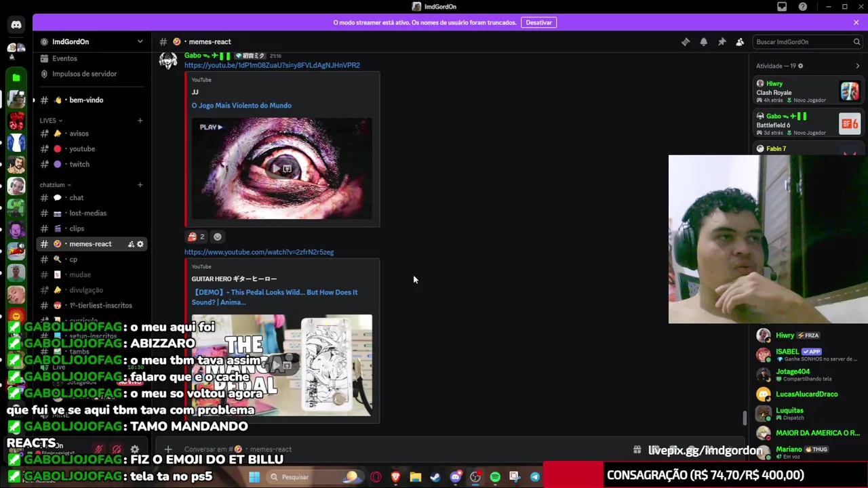This screenshot has width=868, height=488.
Task: Show pinned messages pin icon
Action: [722, 42]
